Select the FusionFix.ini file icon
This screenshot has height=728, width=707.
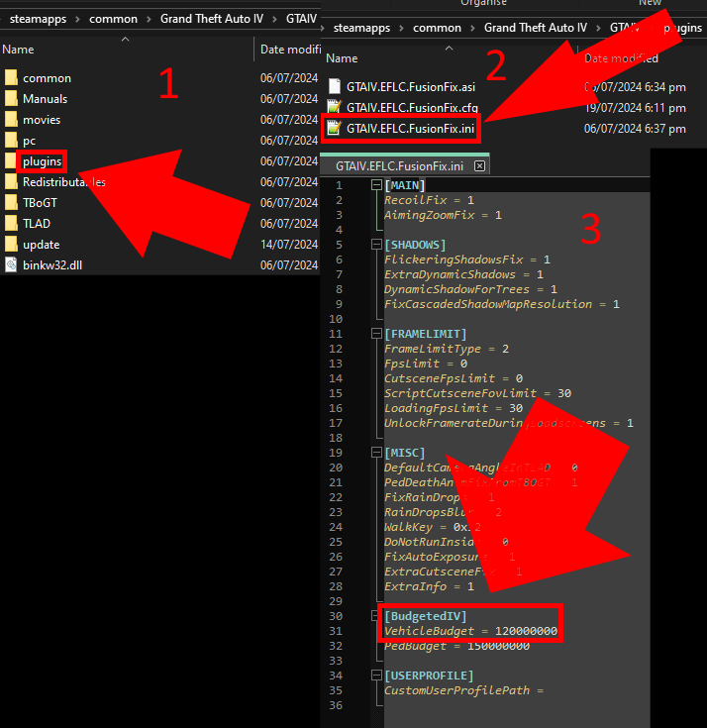(x=335, y=128)
